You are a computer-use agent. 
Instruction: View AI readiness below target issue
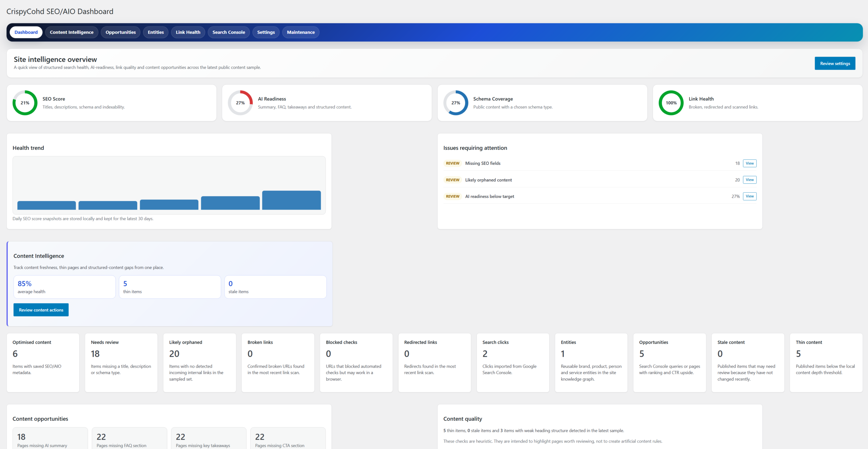pyautogui.click(x=750, y=196)
